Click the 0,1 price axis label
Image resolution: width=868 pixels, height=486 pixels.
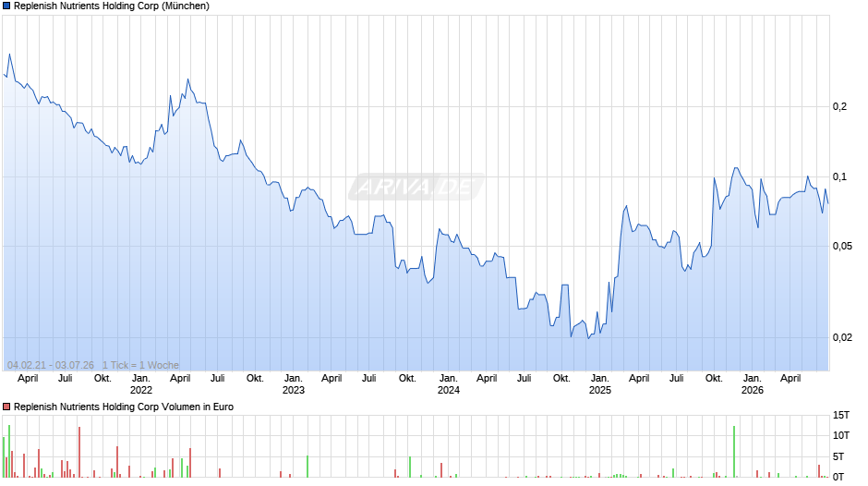tap(839, 176)
